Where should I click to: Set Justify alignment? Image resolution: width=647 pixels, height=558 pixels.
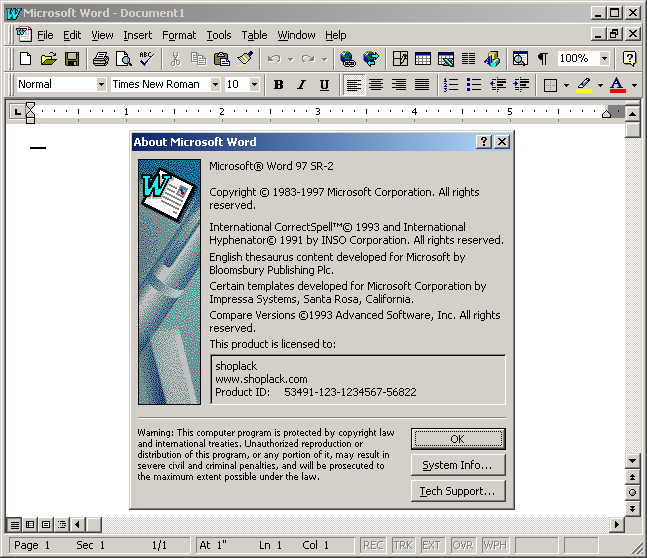pos(422,85)
